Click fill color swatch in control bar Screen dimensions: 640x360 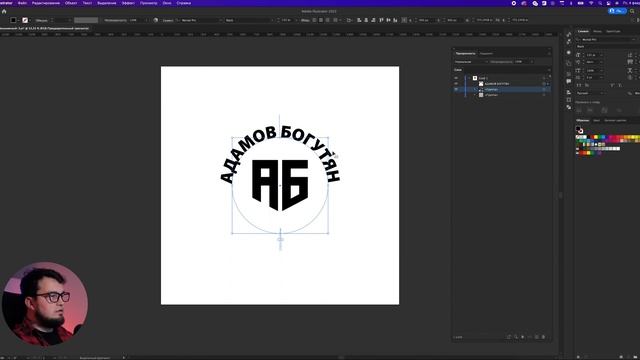(x=13, y=20)
